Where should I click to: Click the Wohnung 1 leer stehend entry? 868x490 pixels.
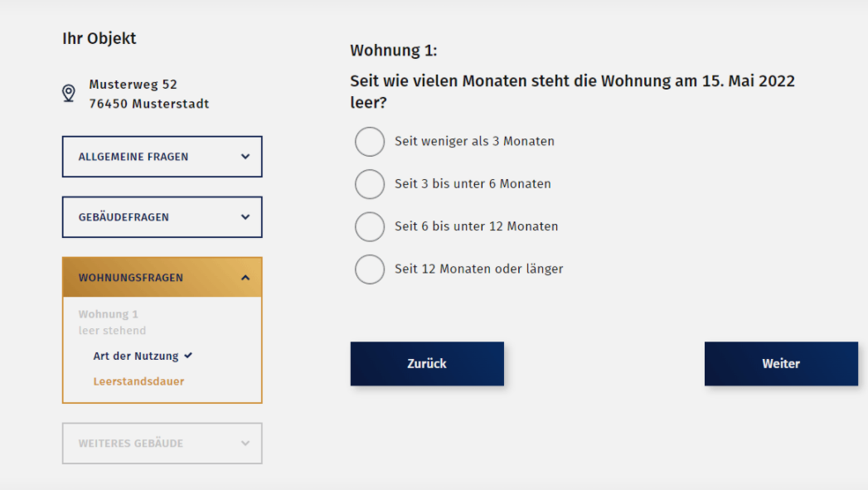[112, 323]
